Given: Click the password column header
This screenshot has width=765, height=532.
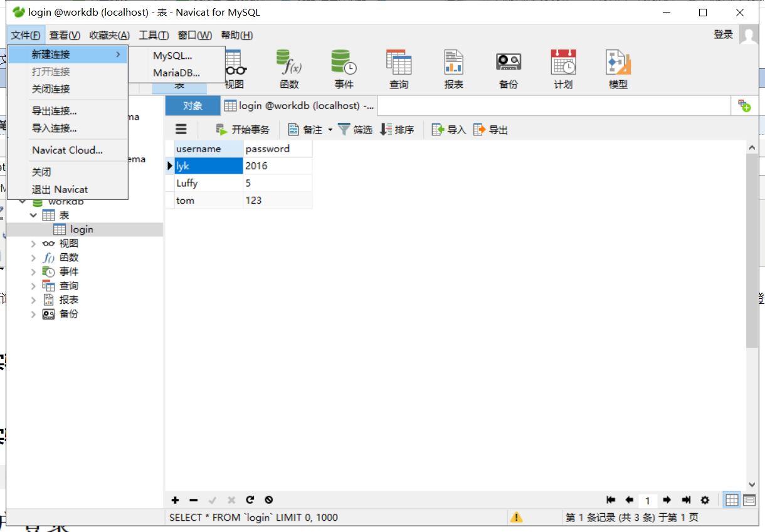Looking at the screenshot, I should click(x=277, y=149).
